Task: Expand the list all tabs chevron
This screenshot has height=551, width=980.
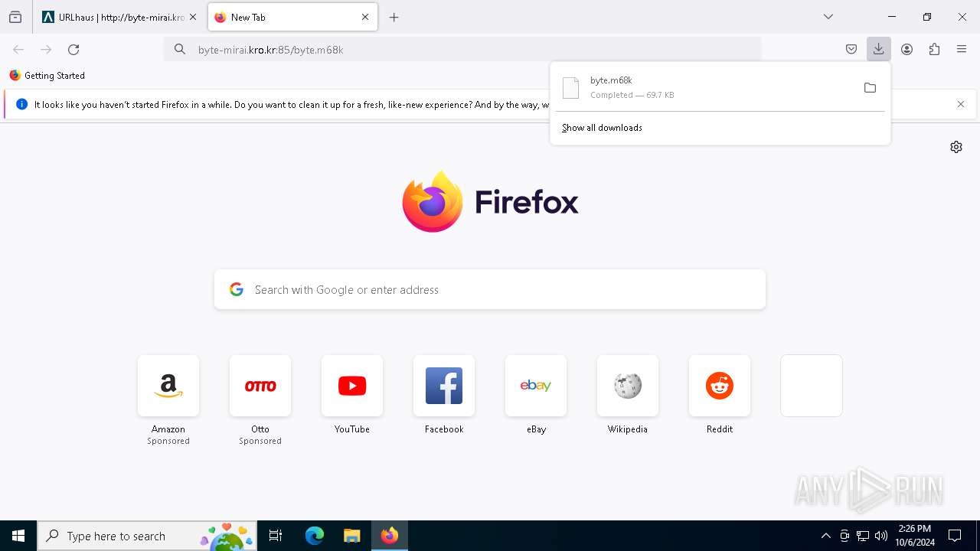Action: coord(828,17)
